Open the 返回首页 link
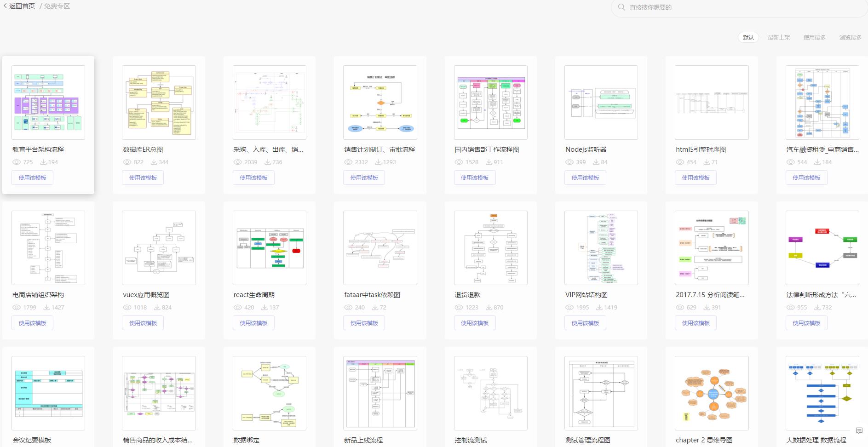The height and width of the screenshot is (447, 868). coord(22,7)
